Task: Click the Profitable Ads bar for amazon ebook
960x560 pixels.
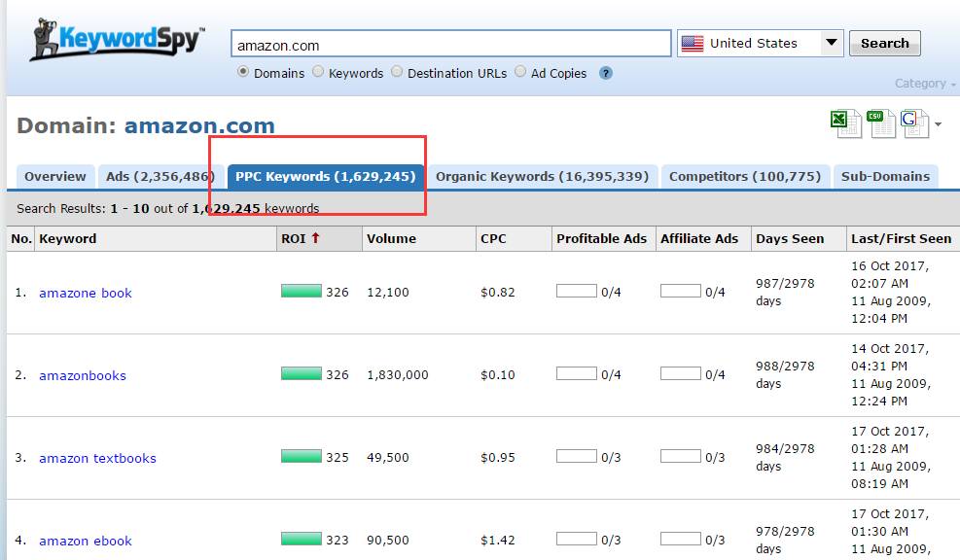Action: (576, 539)
